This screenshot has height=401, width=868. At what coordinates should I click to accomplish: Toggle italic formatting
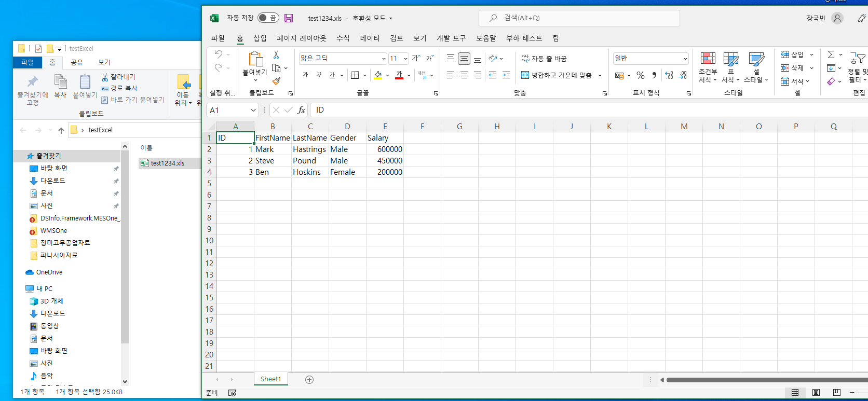pos(319,75)
